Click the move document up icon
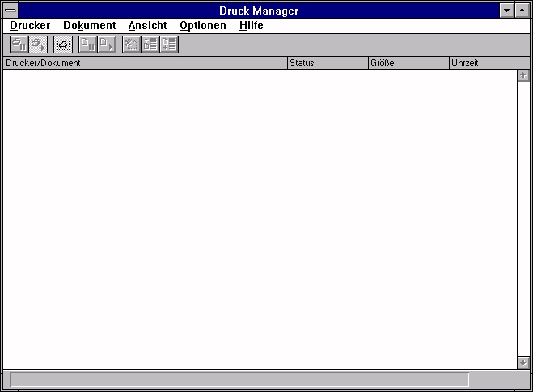 coord(150,44)
